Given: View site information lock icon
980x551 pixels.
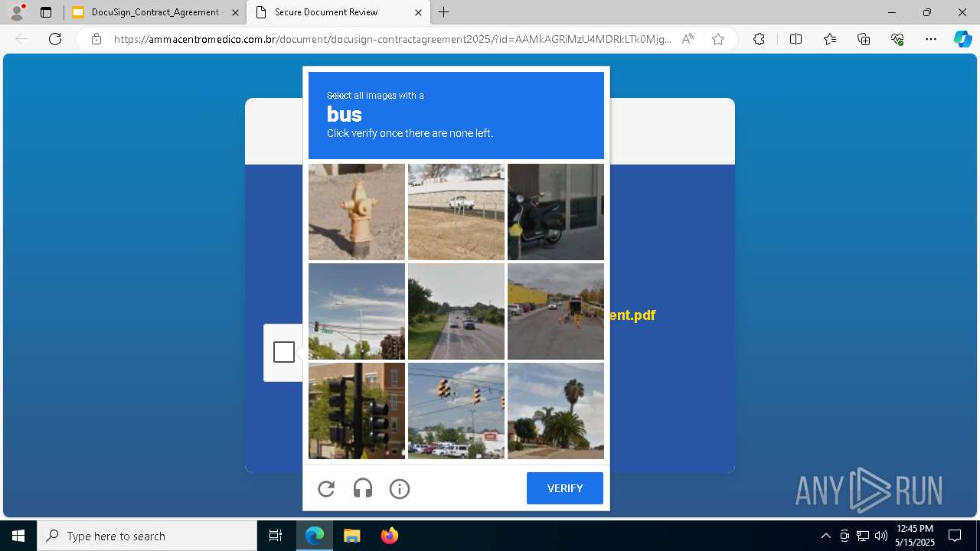Looking at the screenshot, I should pos(96,39).
